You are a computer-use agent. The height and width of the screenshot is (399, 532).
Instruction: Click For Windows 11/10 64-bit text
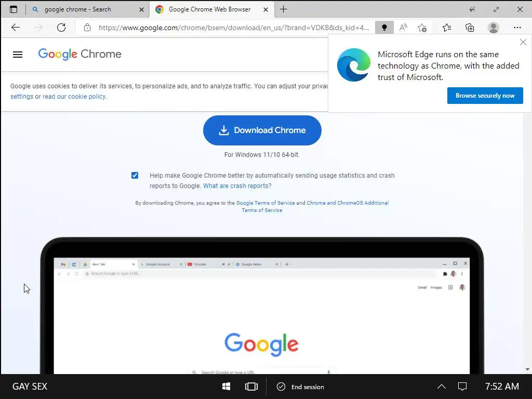[x=262, y=155]
